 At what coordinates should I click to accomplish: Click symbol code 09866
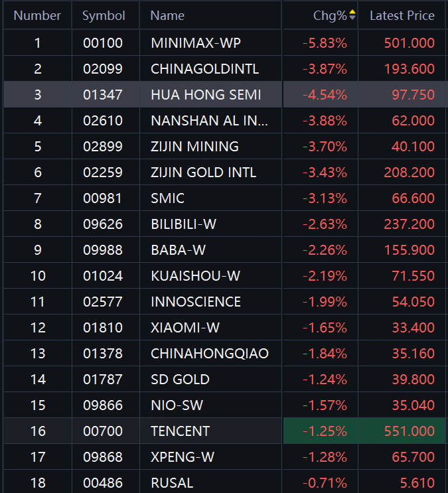point(103,405)
